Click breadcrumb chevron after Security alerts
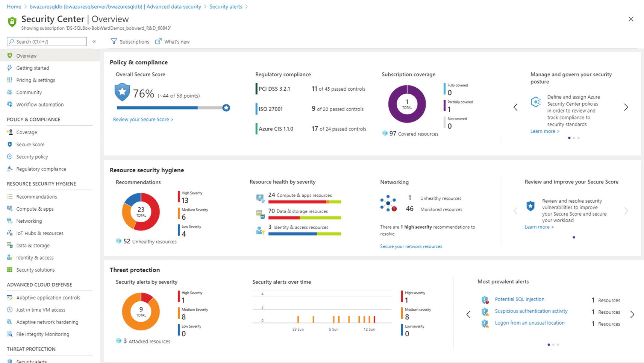Viewport: 644px width, 363px height. [x=246, y=7]
